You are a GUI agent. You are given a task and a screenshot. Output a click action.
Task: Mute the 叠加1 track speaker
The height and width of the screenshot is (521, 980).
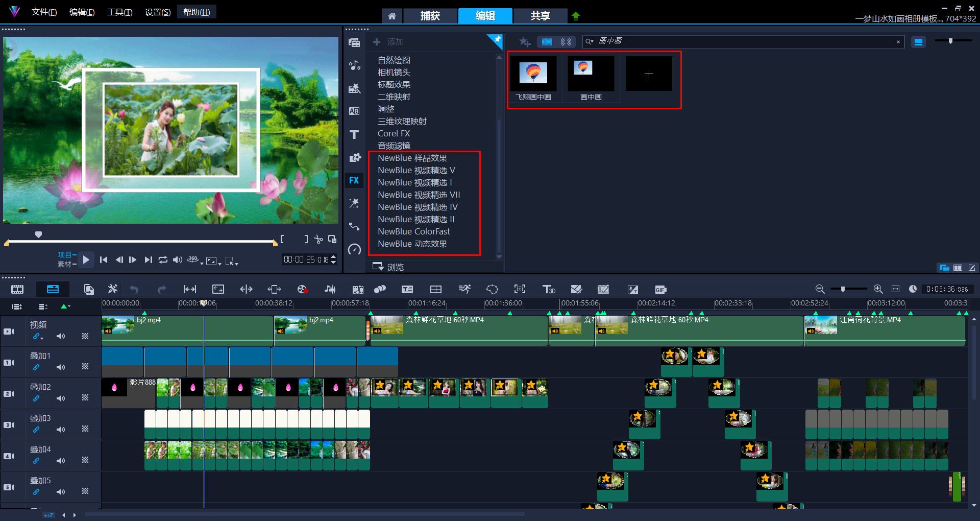click(61, 367)
